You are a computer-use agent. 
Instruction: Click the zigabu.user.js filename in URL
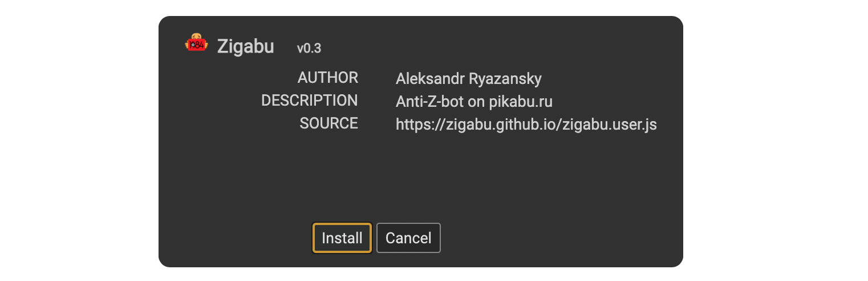coord(610,125)
